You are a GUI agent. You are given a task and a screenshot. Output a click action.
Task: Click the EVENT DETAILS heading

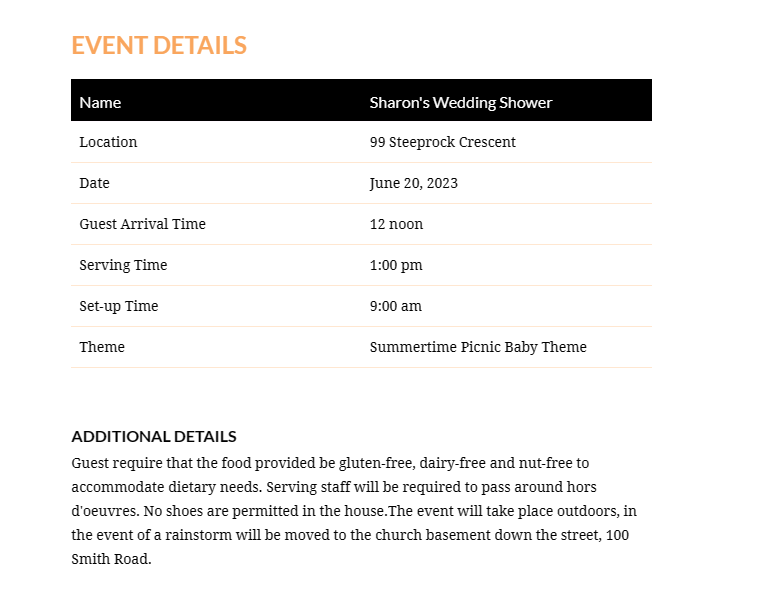tap(159, 45)
